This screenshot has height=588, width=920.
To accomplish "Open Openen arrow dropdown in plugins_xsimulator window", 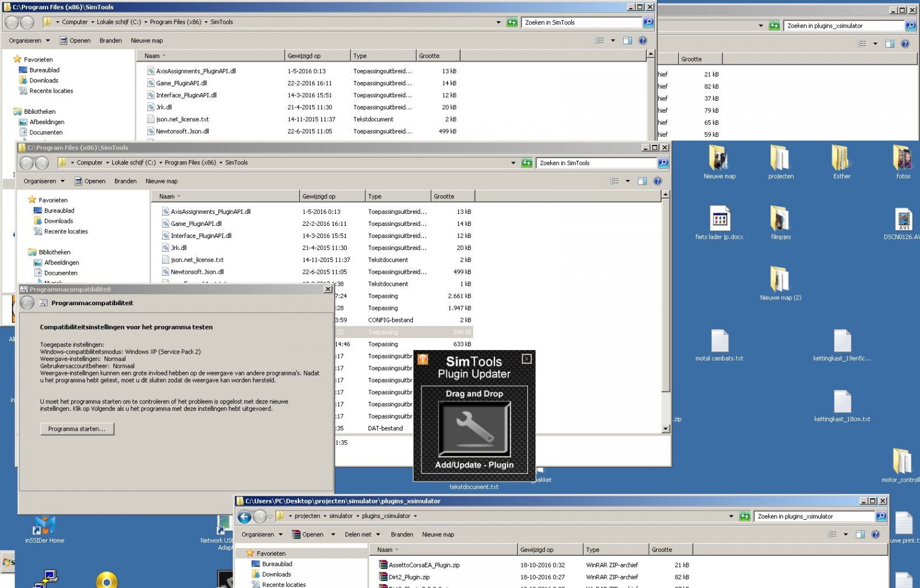I will point(333,535).
